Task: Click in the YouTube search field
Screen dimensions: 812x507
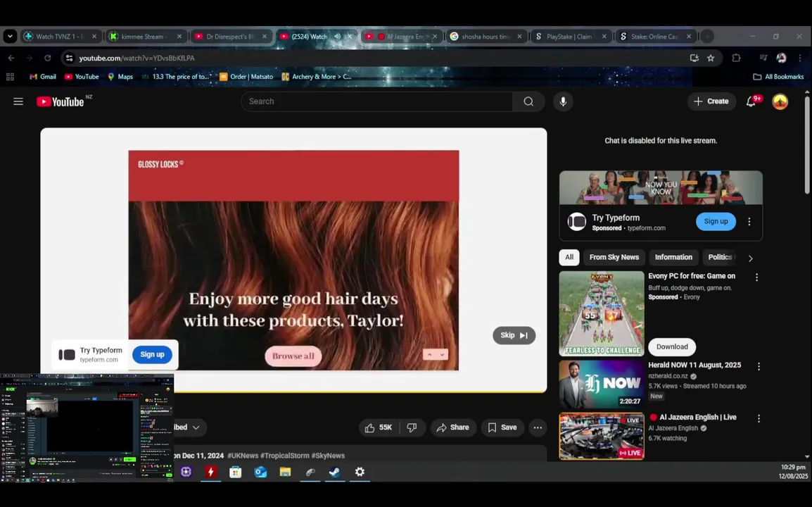Action: tap(377, 101)
